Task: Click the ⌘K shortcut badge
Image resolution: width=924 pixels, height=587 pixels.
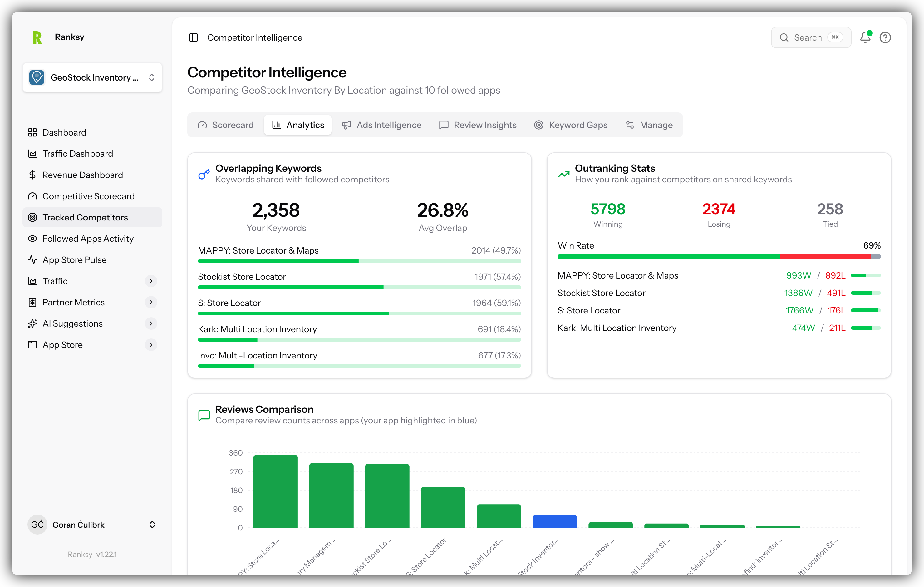Action: click(835, 37)
